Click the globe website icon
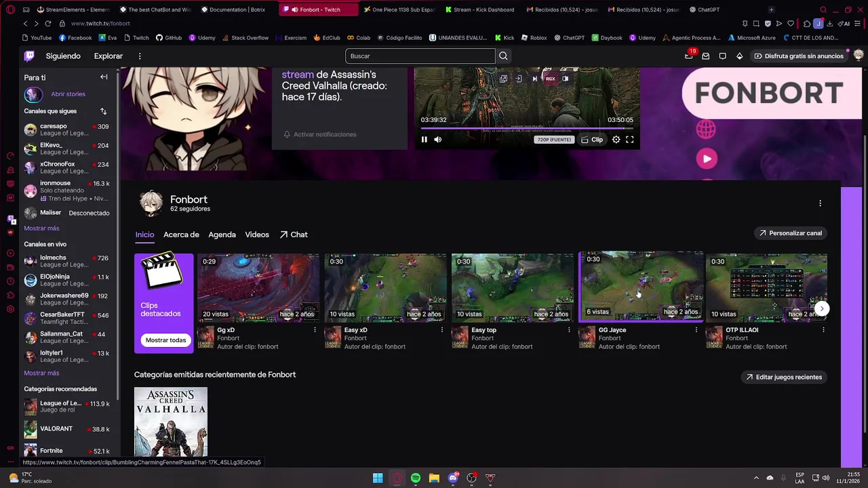Viewport: 868px width, 488px height. [x=706, y=129]
